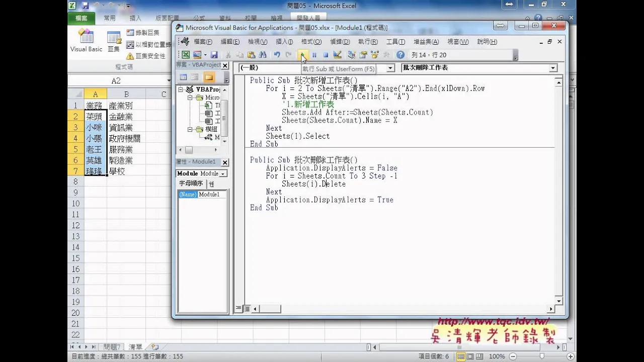644x362 pixels.
Task: Click the (Name) property row
Action: pos(203,195)
